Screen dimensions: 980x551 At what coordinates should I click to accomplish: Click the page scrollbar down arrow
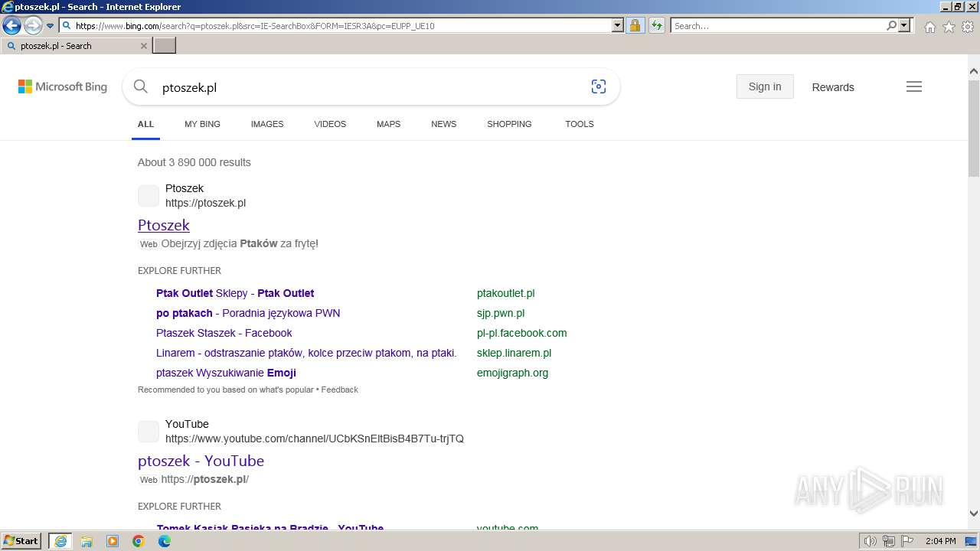(x=974, y=514)
